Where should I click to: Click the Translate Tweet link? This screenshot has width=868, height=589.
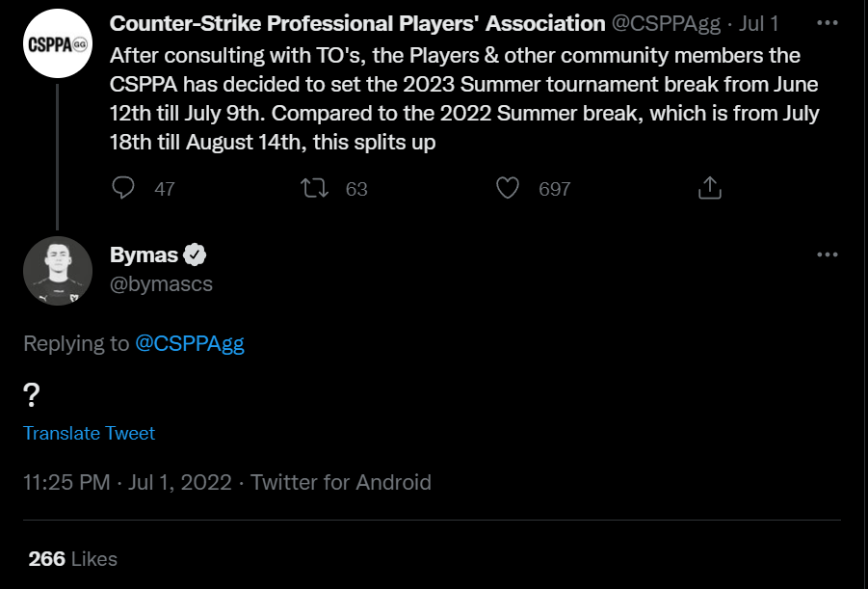[x=89, y=433]
